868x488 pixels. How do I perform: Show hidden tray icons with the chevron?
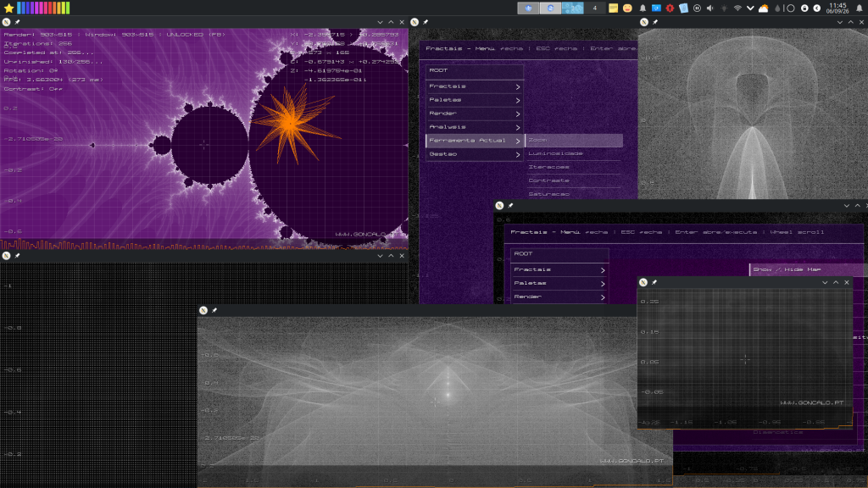(750, 8)
